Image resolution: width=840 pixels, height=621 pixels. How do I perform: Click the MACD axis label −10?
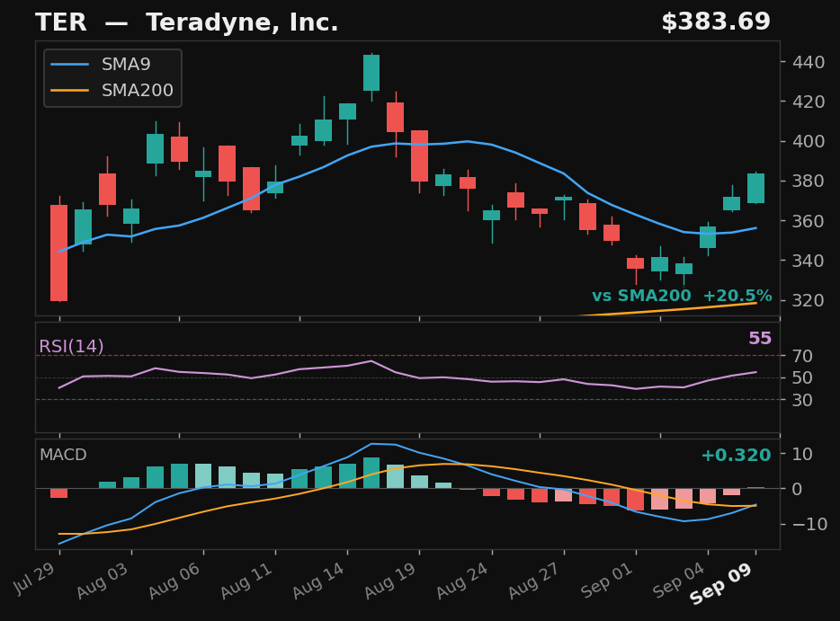click(x=809, y=524)
